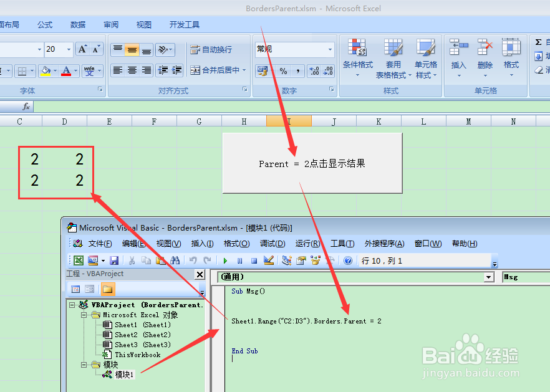Apply comma style format
Screen dimensions: 550x392
coord(298,71)
